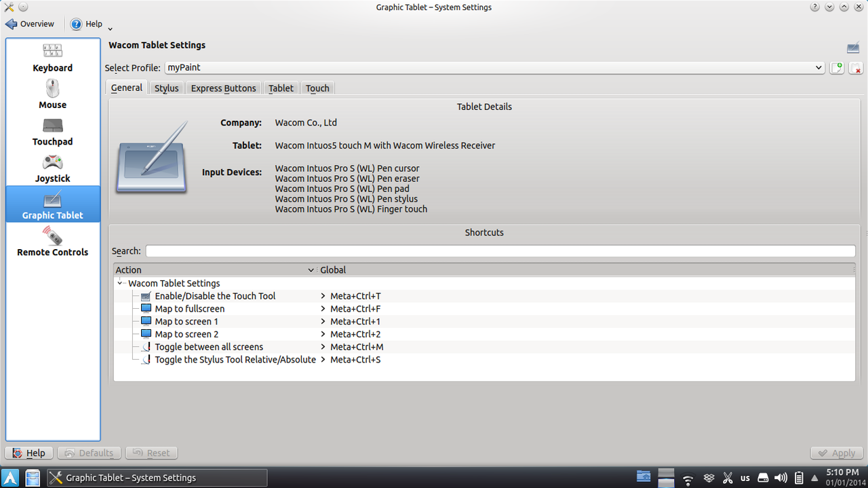Screen dimensions: 868x488
Task: Restore settings with the Defaults button
Action: click(x=90, y=453)
